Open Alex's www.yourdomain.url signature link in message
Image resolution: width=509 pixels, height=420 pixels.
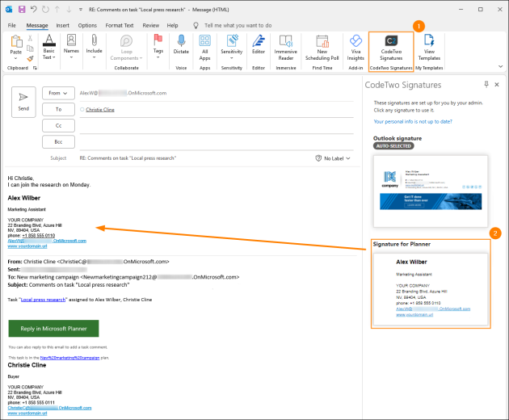pyautogui.click(x=27, y=246)
